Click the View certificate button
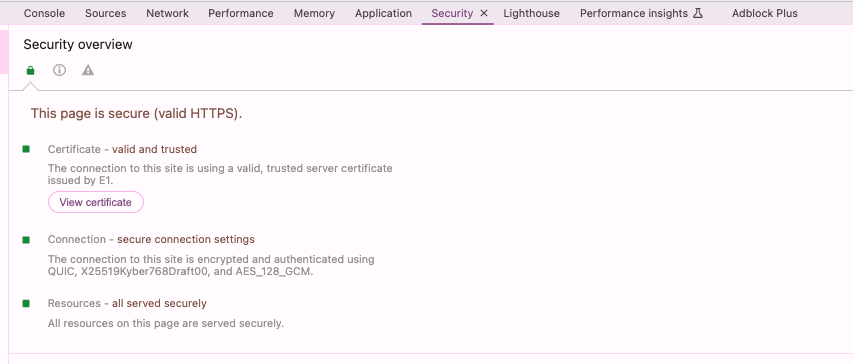The width and height of the screenshot is (853, 364). click(96, 202)
